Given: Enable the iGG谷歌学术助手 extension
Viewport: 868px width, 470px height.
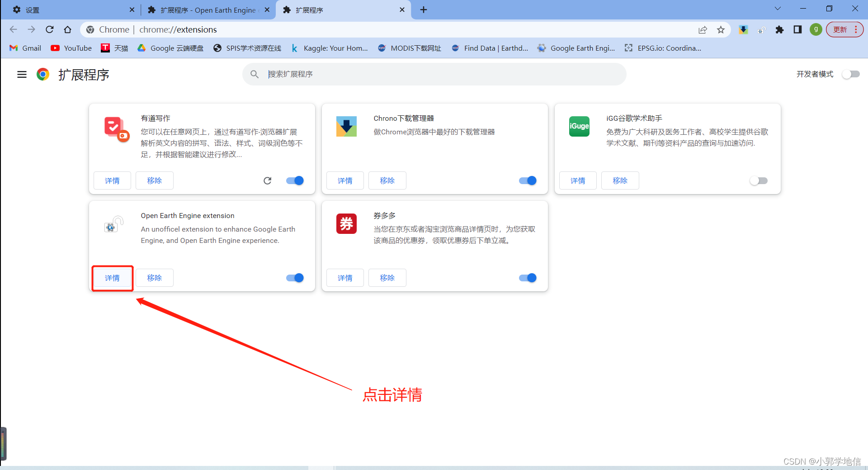Looking at the screenshot, I should click(759, 180).
